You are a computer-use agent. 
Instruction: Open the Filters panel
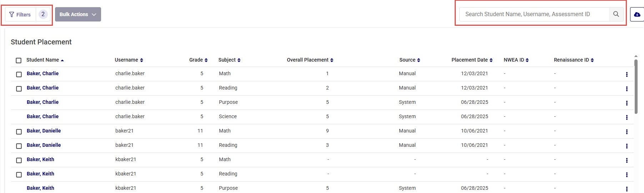point(21,15)
